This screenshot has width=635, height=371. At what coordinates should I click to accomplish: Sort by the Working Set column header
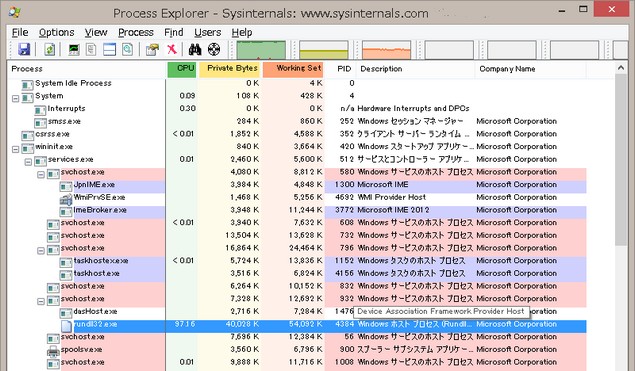pyautogui.click(x=293, y=69)
